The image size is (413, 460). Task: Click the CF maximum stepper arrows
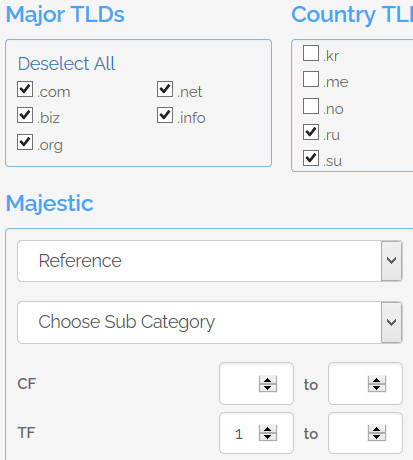click(377, 384)
